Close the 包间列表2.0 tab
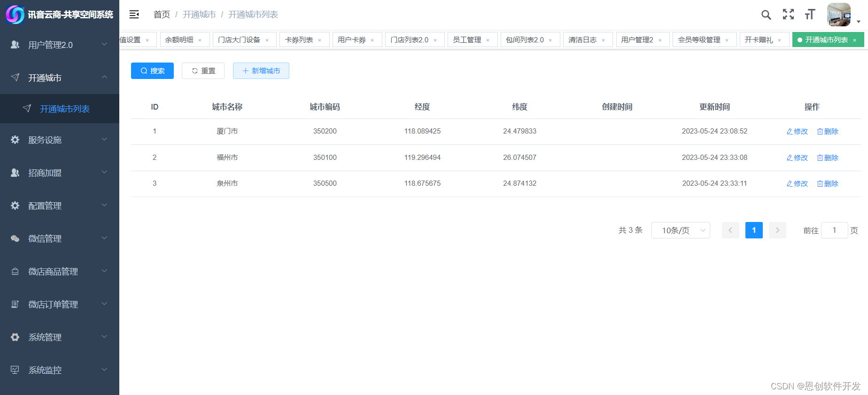 [550, 40]
